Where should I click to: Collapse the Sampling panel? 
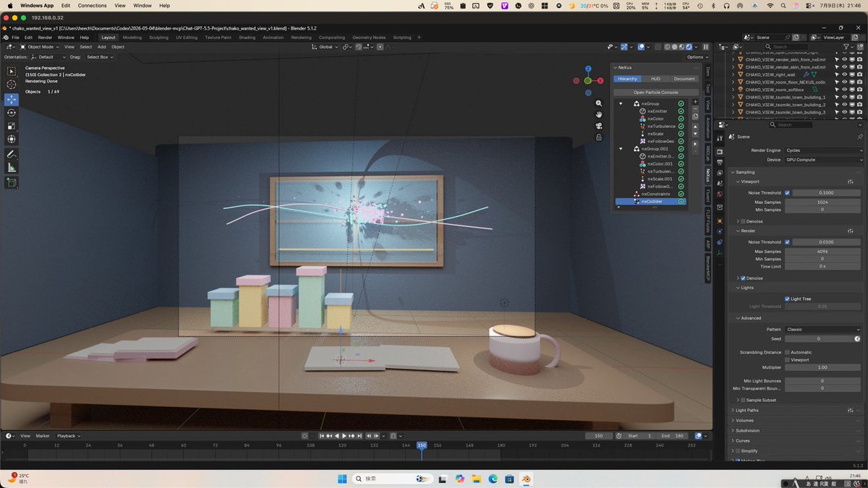[745, 172]
